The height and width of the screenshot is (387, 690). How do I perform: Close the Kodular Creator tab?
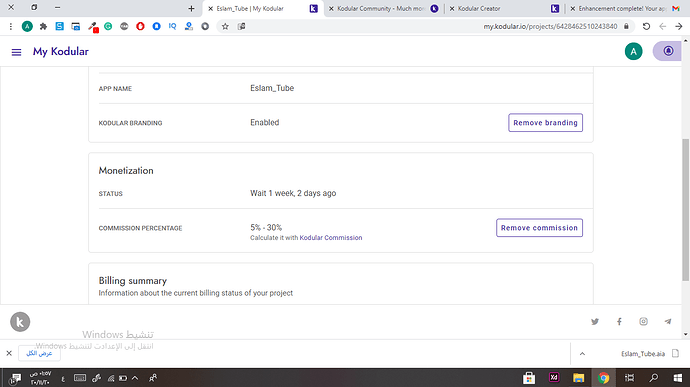pos(451,8)
